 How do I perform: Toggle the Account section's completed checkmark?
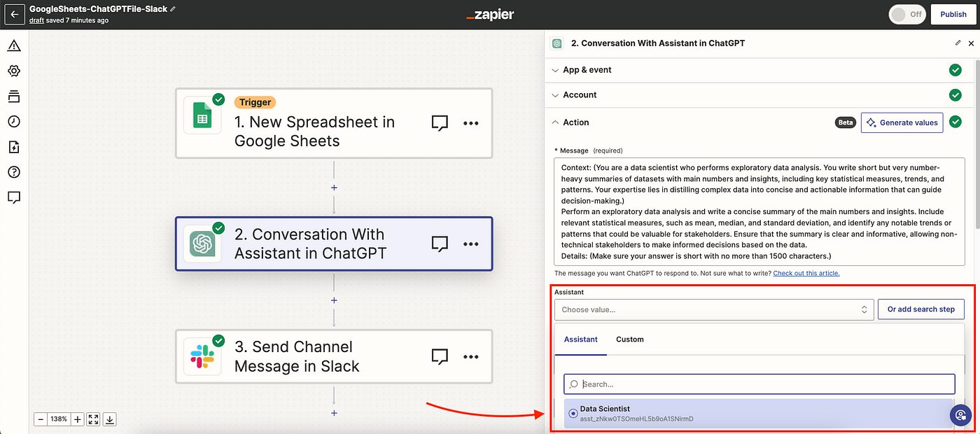[955, 94]
